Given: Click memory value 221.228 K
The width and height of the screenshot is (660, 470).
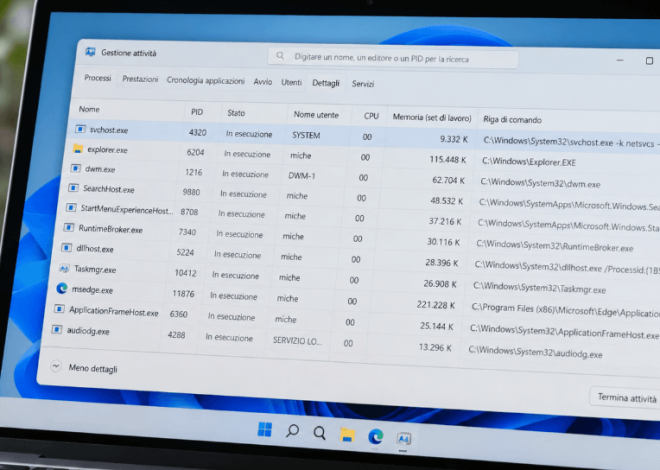Looking at the screenshot, I should [436, 305].
